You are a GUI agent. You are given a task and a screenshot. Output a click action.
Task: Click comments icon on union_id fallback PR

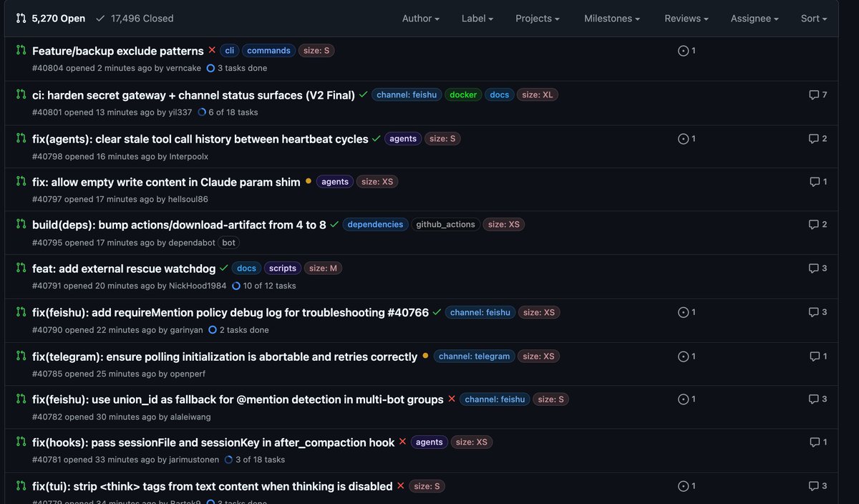(818, 399)
